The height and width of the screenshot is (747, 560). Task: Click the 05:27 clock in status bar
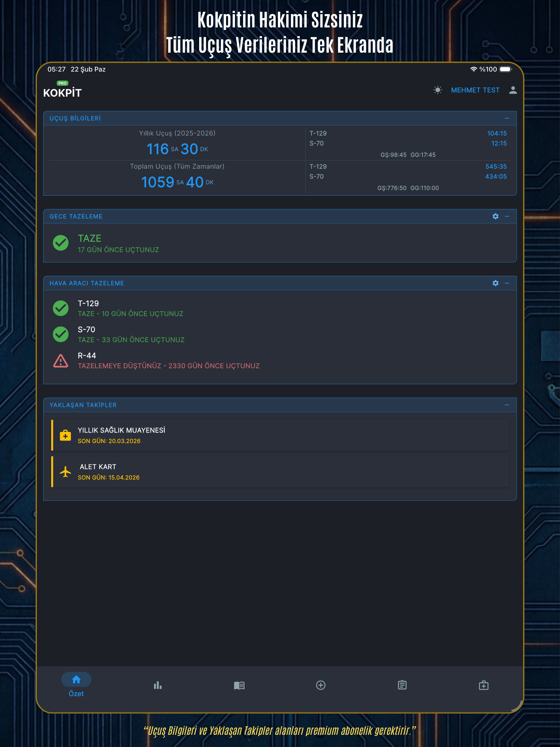coord(56,69)
